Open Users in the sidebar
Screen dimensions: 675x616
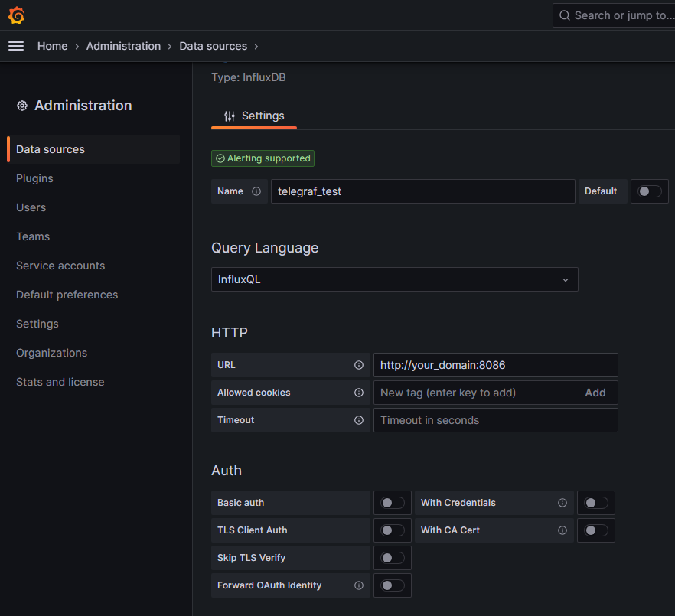[x=31, y=207]
